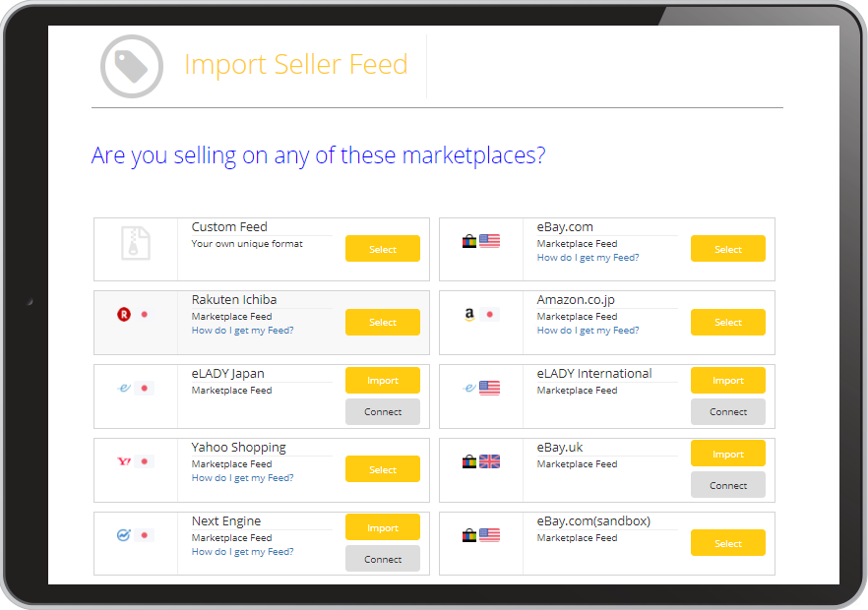
Task: Click 'Marketplace Feed' under eBay.com(sandbox)
Action: click(577, 537)
